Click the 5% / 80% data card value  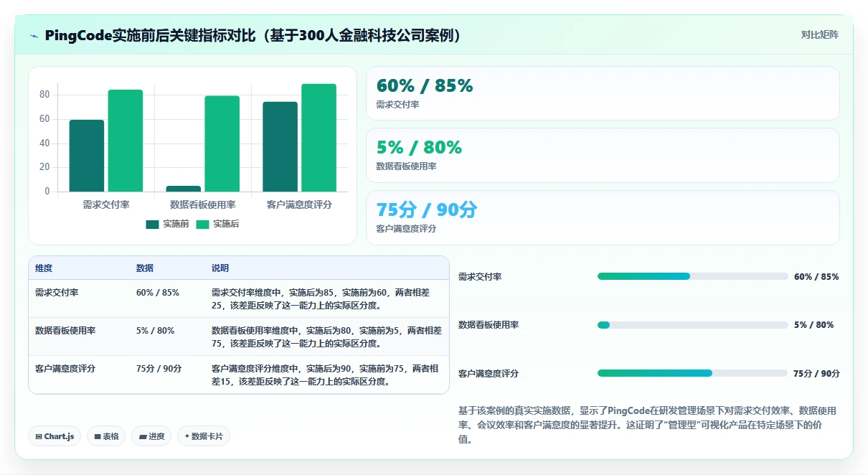(x=419, y=147)
